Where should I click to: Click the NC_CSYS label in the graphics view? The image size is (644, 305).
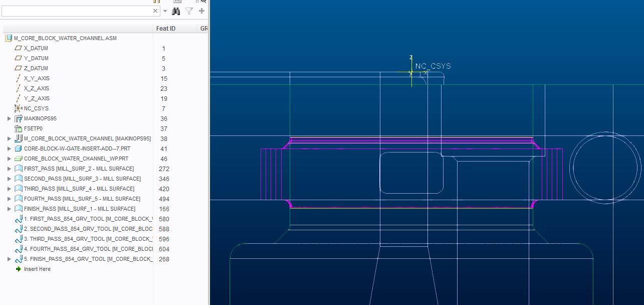pos(433,66)
